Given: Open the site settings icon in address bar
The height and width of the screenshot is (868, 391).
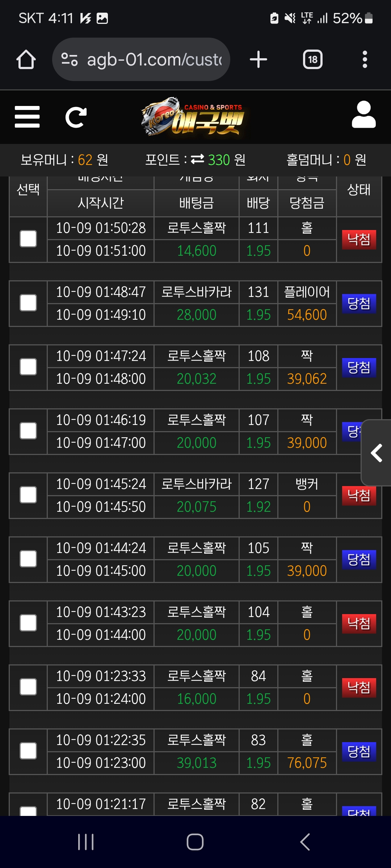Looking at the screenshot, I should coord(70,60).
